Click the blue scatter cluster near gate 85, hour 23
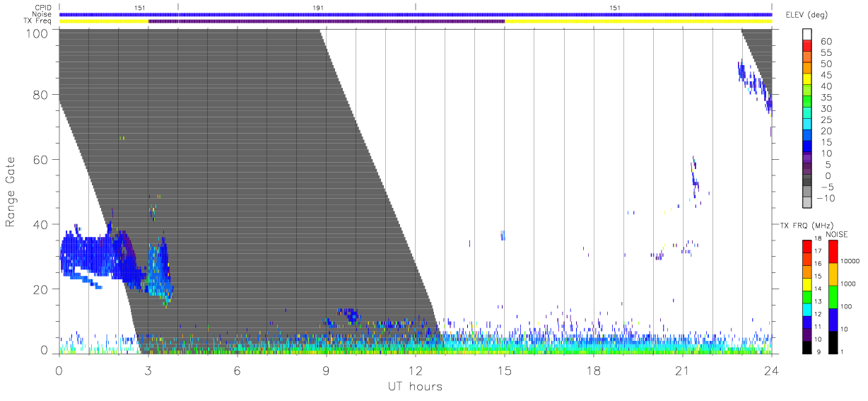Image resolution: width=868 pixels, height=401 pixels. coord(755,85)
